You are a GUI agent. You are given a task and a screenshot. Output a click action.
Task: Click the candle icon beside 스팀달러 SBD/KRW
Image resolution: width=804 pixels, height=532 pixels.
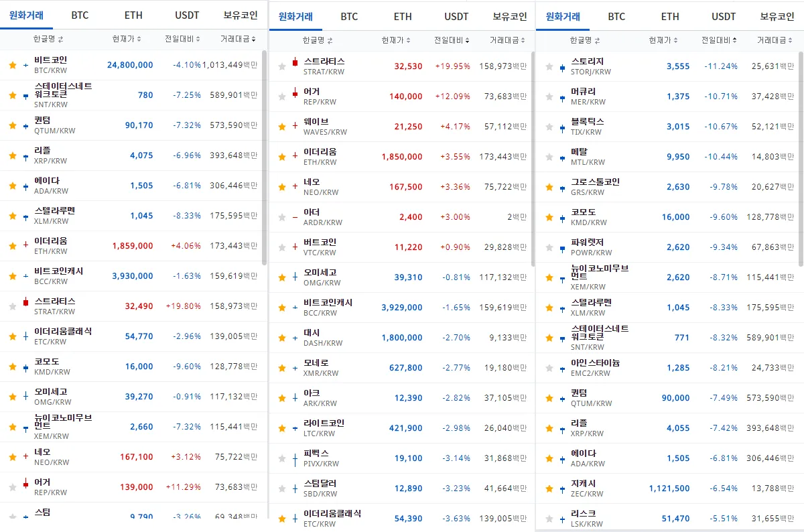click(x=295, y=488)
